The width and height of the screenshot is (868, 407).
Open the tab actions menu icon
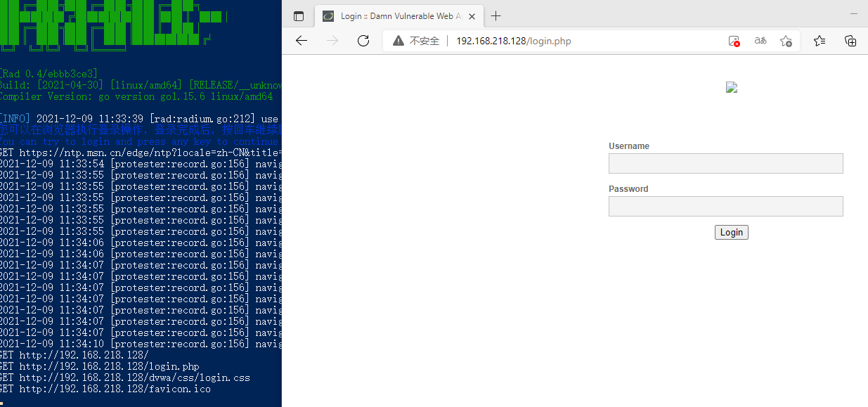[x=299, y=16]
